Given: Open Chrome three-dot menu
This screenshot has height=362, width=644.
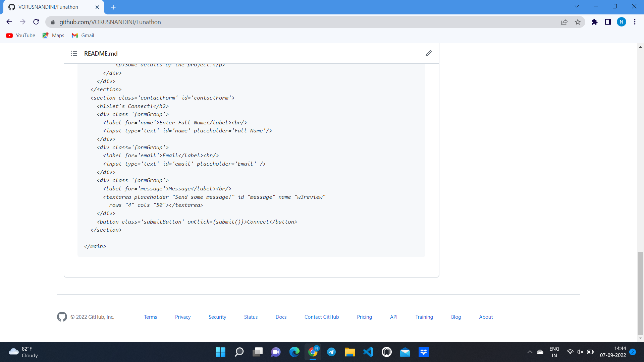Looking at the screenshot, I should [635, 22].
